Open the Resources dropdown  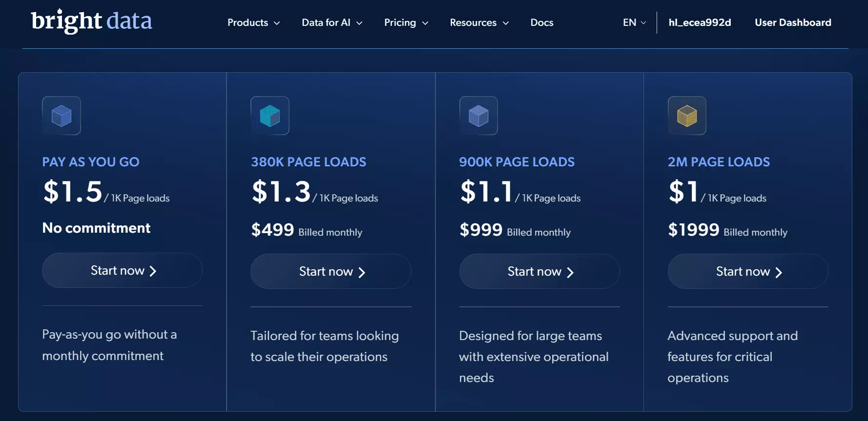click(479, 22)
